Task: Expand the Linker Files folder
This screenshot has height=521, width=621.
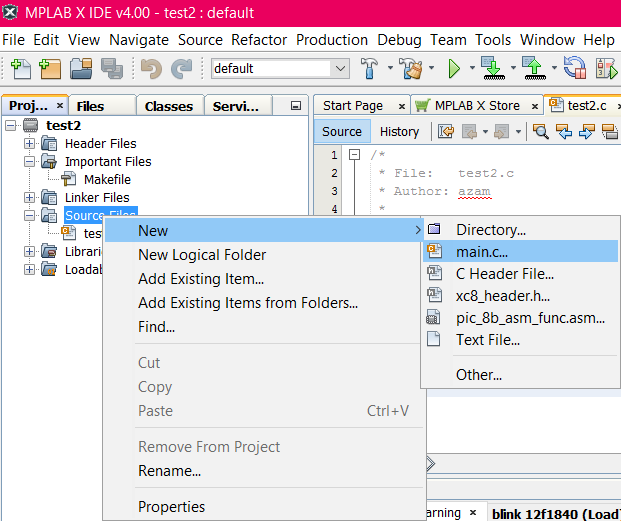Action: pyautogui.click(x=29, y=197)
